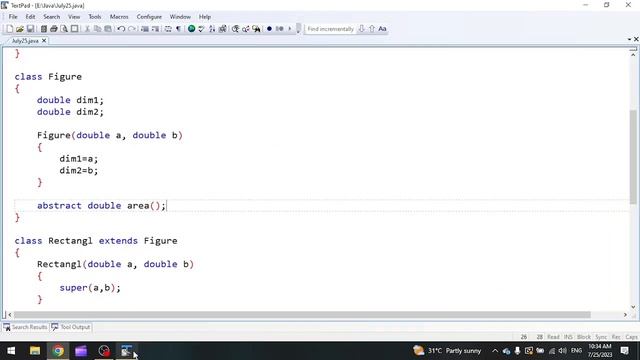This screenshot has height=360, width=640.
Task: Click the Paste clipboard icon
Action: point(108,29)
